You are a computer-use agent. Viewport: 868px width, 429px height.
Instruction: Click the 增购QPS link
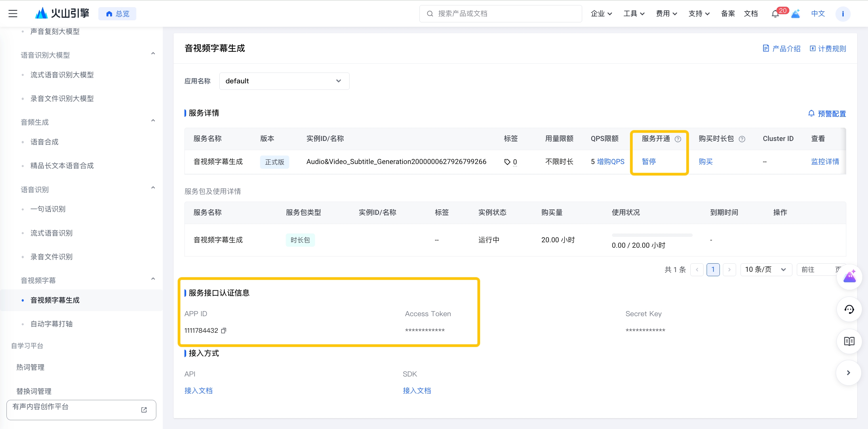click(611, 162)
